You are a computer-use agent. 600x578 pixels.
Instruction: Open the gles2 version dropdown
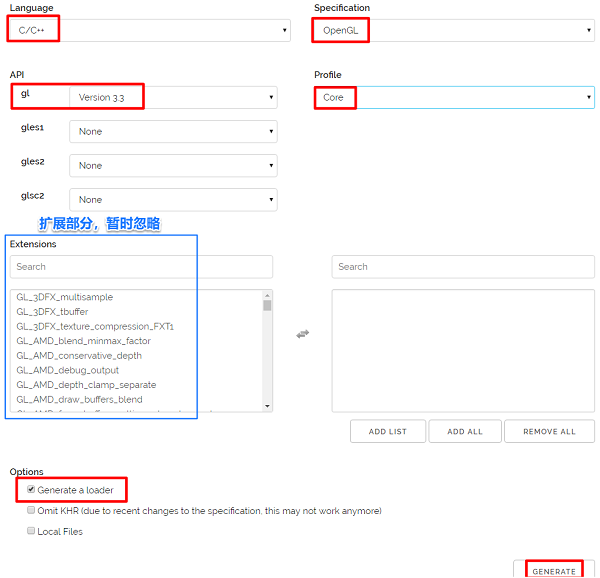(173, 165)
